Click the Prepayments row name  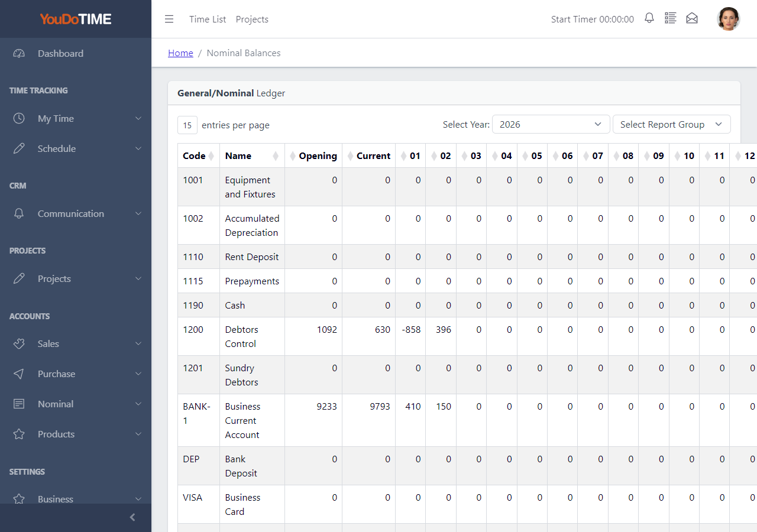(x=252, y=281)
